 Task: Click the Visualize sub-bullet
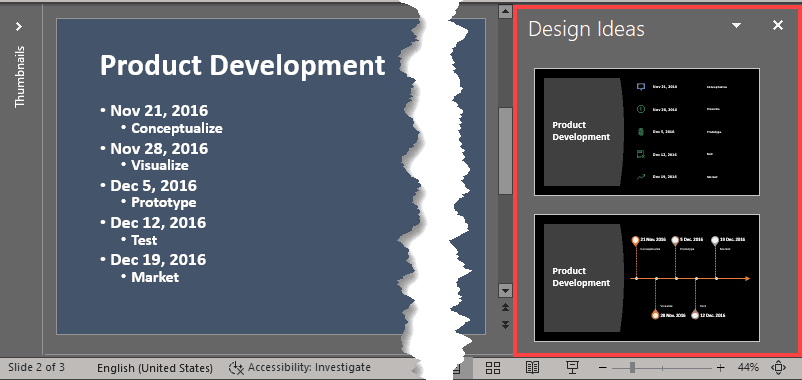click(160, 165)
